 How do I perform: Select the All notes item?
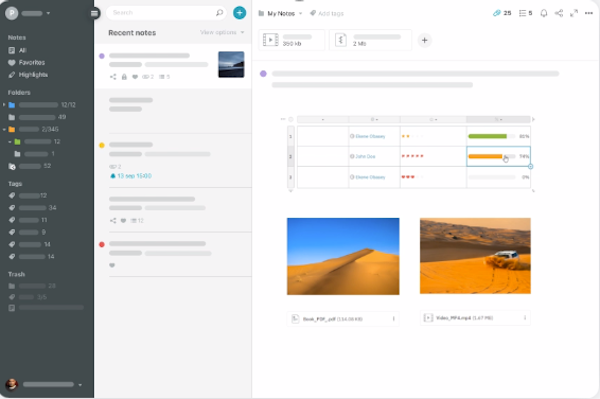coord(17,50)
